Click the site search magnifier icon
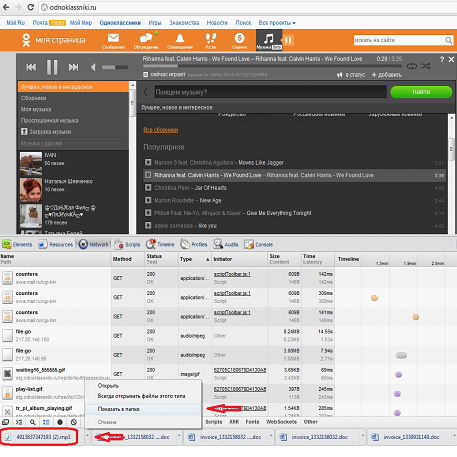457x457 pixels. click(x=449, y=40)
